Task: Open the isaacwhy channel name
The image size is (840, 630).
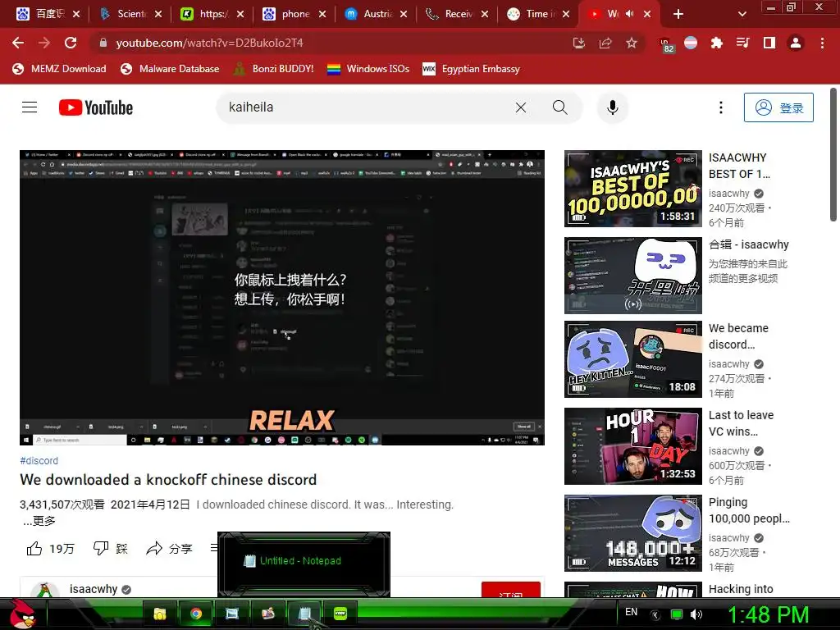Action: [94, 589]
